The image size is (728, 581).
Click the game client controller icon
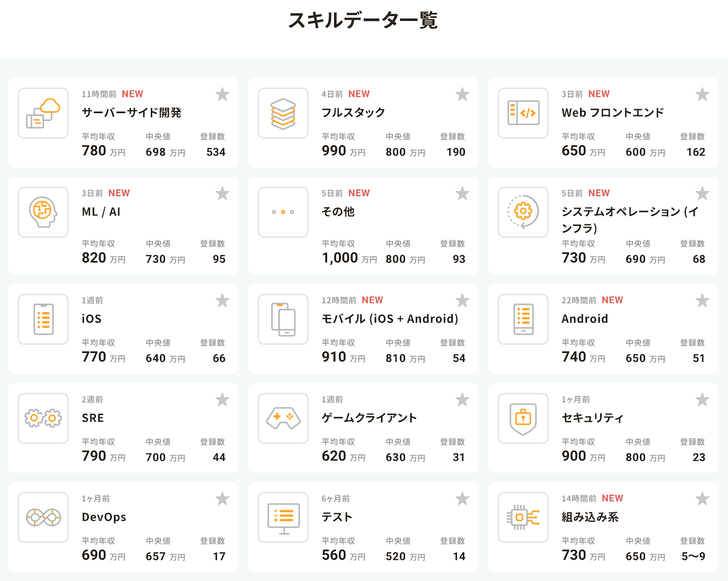[283, 418]
